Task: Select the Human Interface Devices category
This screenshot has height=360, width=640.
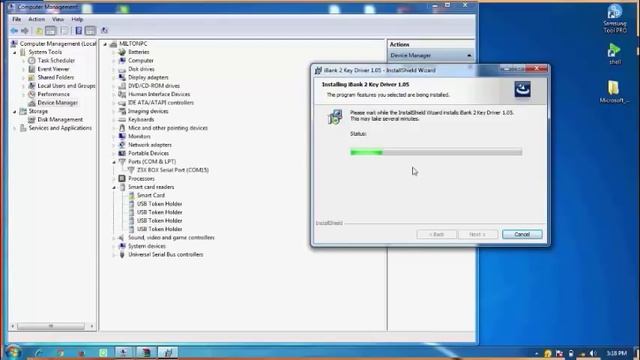Action: click(159, 94)
